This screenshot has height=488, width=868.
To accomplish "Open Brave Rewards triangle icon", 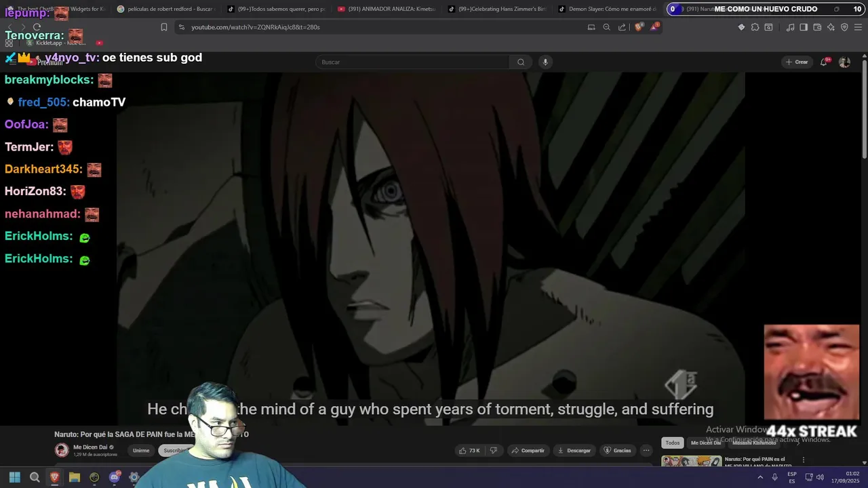I will 654,27.
